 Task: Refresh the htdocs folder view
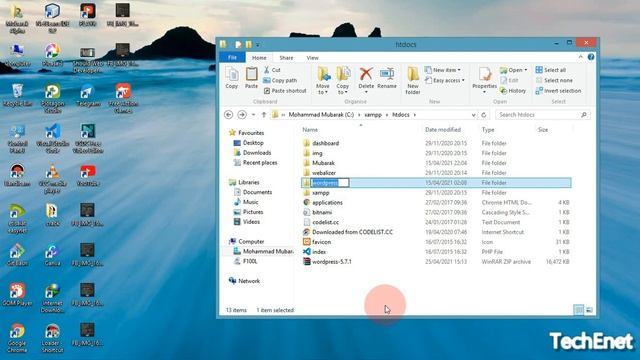coord(484,115)
